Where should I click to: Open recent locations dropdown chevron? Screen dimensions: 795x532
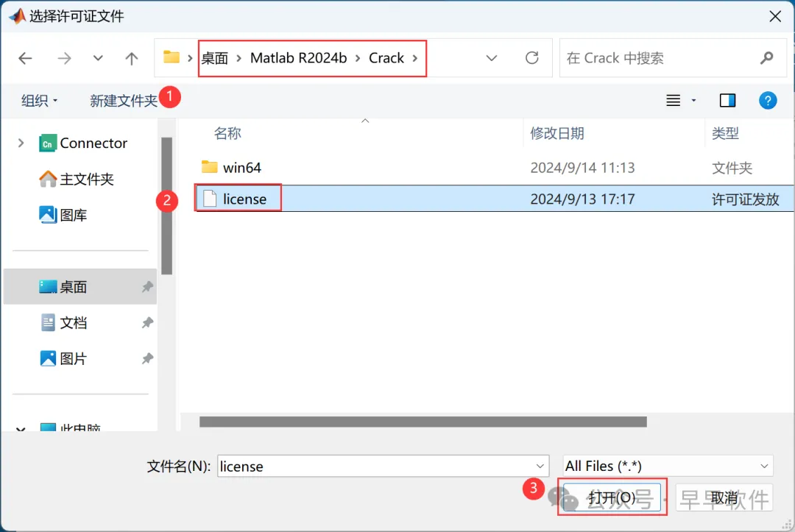(98, 57)
